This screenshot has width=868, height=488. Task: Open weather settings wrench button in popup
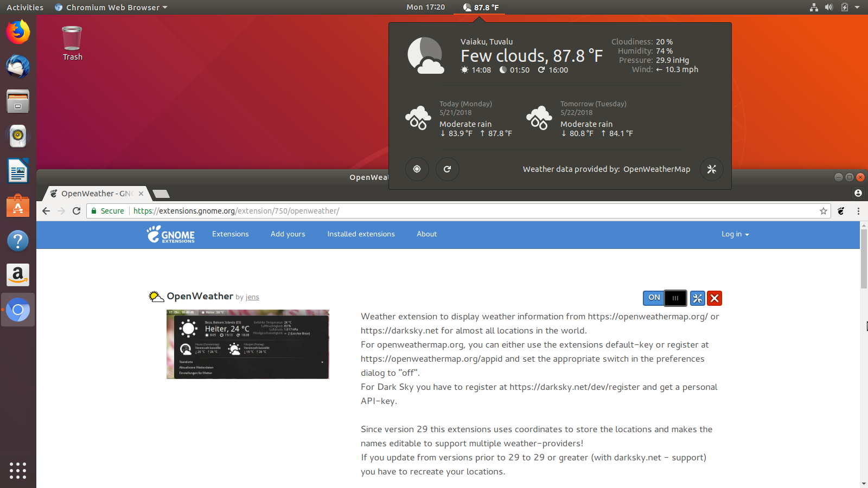pos(711,169)
